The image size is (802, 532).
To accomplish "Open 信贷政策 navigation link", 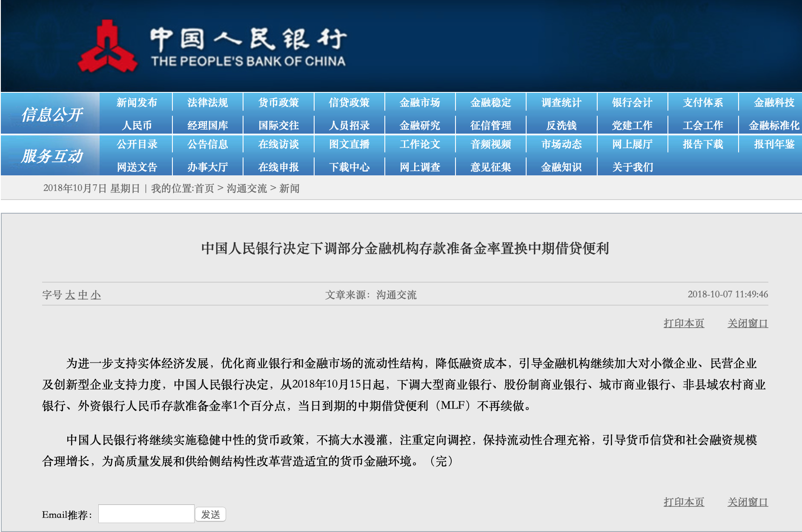I will click(349, 103).
